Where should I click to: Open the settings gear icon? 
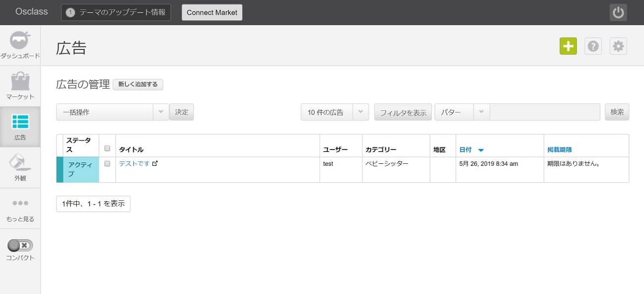pos(618,46)
